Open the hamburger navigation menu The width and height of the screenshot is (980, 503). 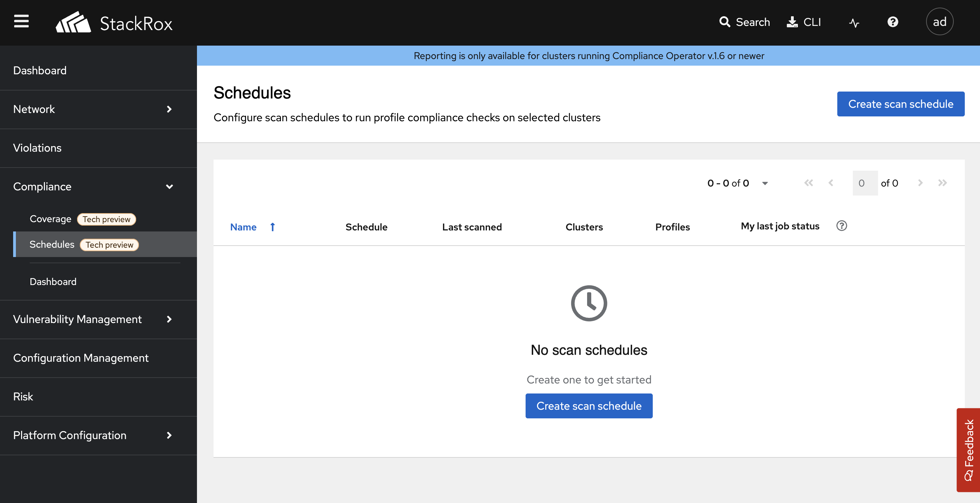point(21,22)
